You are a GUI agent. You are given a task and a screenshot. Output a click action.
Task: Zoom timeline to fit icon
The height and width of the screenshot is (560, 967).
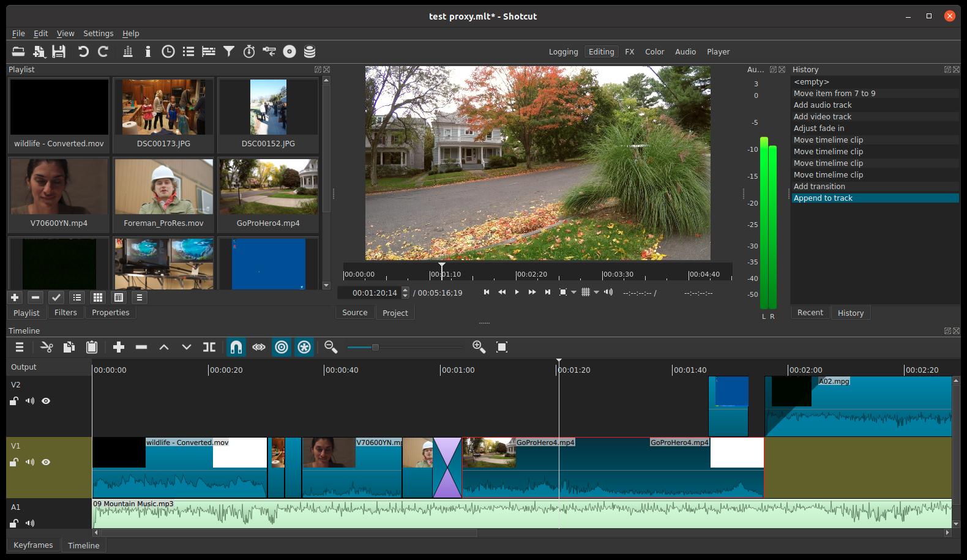502,347
